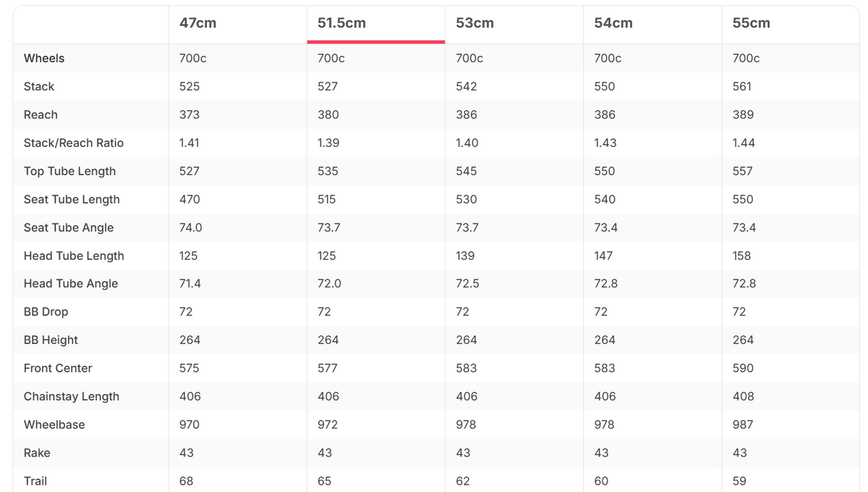868x492 pixels.
Task: Select the Stack/Reach Ratio row label
Action: pos(74,143)
